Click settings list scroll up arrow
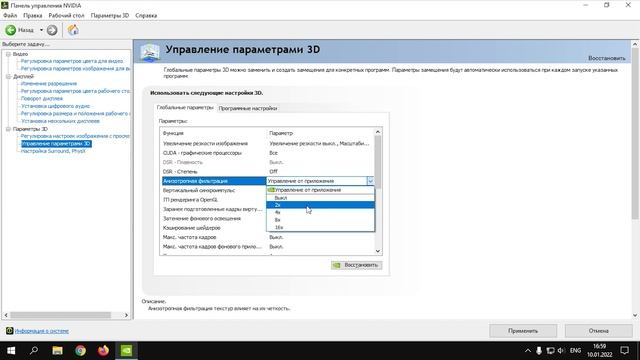Viewport: 640px width, 360px height. pos(378,132)
